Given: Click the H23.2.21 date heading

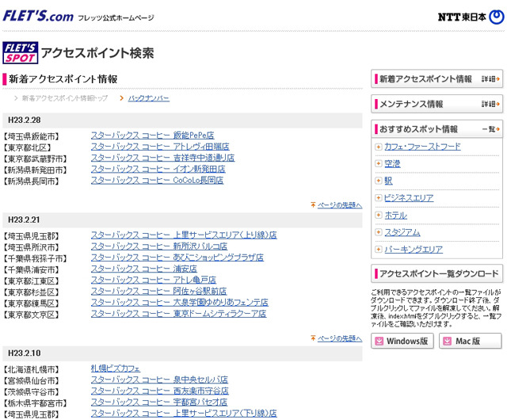Looking at the screenshot, I should click(x=24, y=220).
